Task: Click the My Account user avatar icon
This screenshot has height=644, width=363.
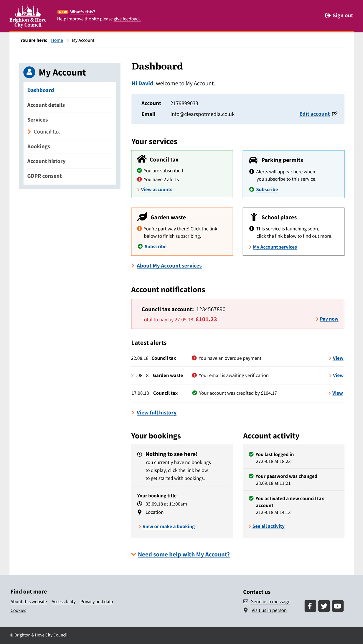Action: [29, 72]
